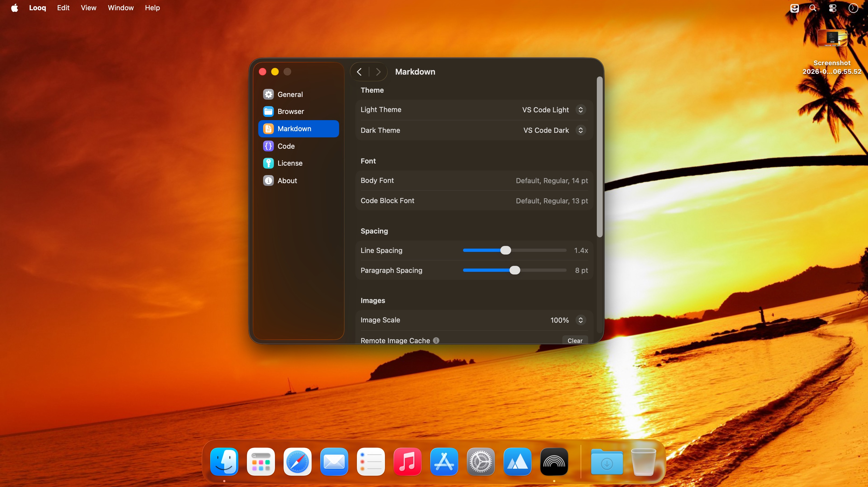Adjust the Paragraph Spacing slider
This screenshot has width=868, height=487.
tap(515, 270)
